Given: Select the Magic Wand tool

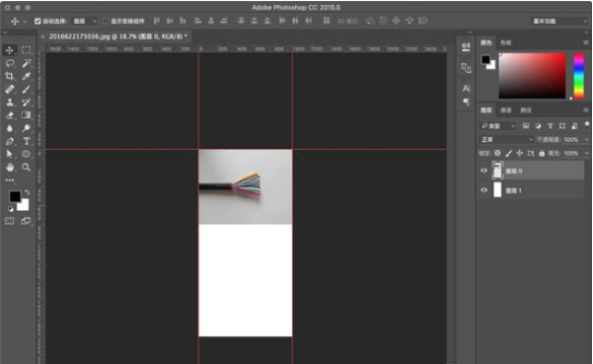Looking at the screenshot, I should click(x=26, y=63).
